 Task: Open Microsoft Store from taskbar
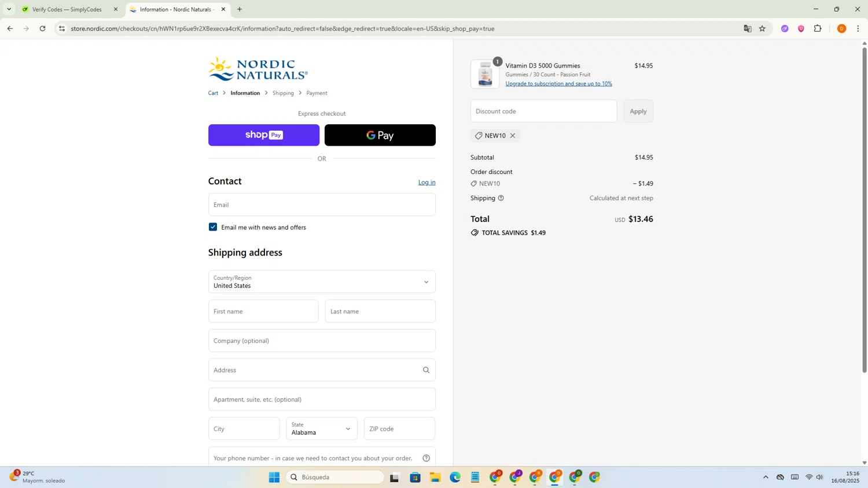coord(415,477)
